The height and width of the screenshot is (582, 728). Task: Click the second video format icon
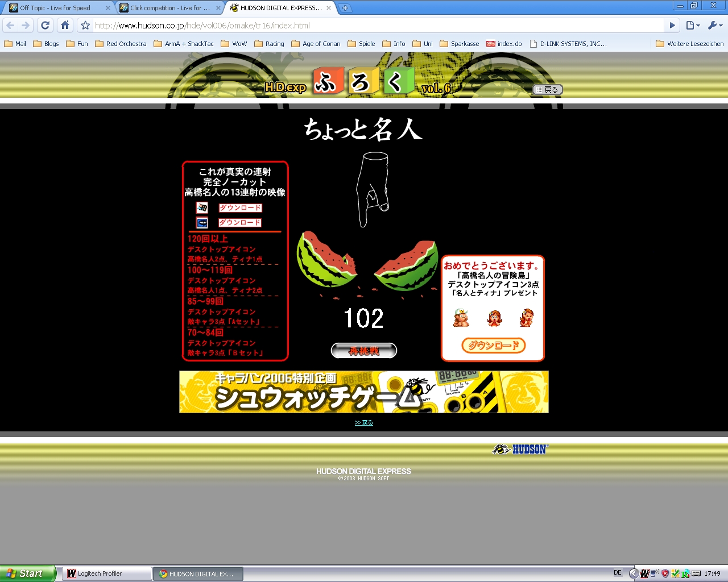point(202,223)
